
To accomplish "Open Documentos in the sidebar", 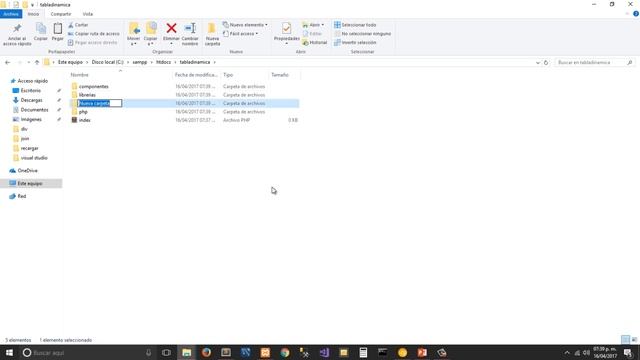I will tap(34, 110).
